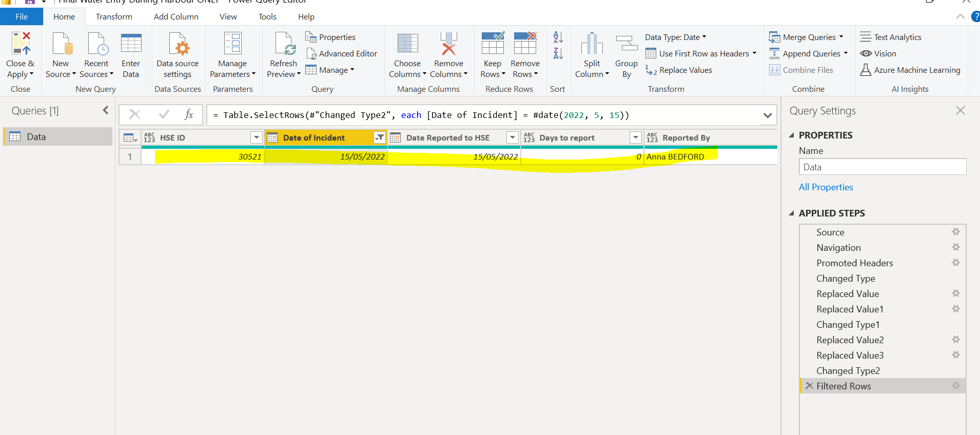Click the query Name input field
This screenshot has width=980, height=435.
pos(883,167)
